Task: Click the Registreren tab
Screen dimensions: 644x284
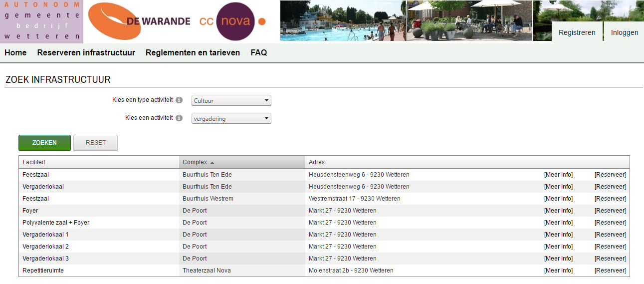Action: pyautogui.click(x=577, y=32)
